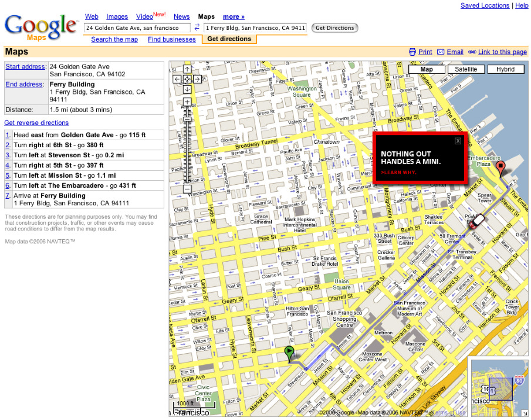This screenshot has width=531, height=420.
Task: Open direction step 7 link
Action: click(8, 195)
